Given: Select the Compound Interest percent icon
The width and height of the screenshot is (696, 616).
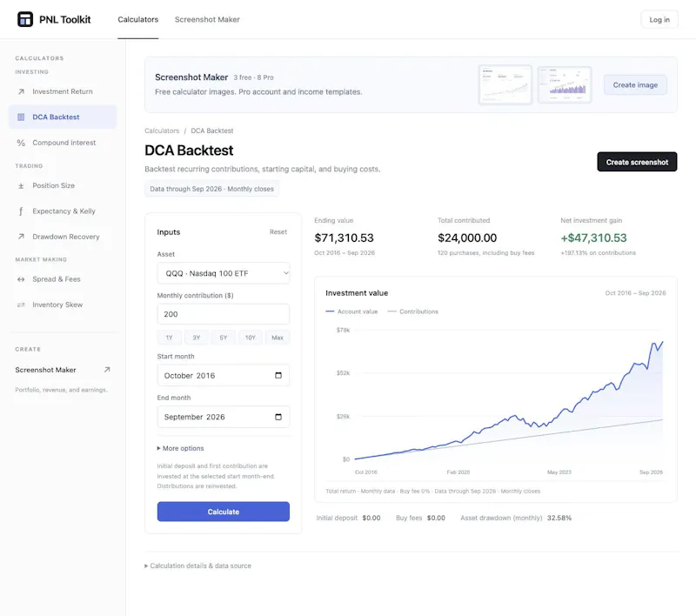Looking at the screenshot, I should coord(21,143).
